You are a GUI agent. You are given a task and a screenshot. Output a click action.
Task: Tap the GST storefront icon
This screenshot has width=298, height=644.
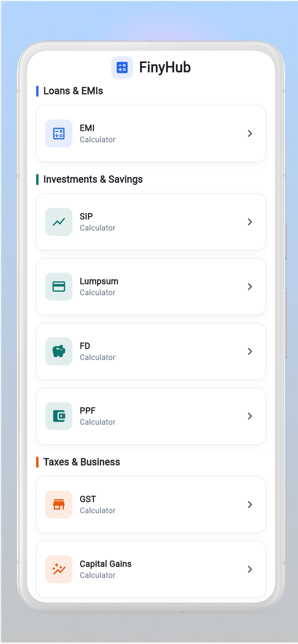(x=58, y=504)
